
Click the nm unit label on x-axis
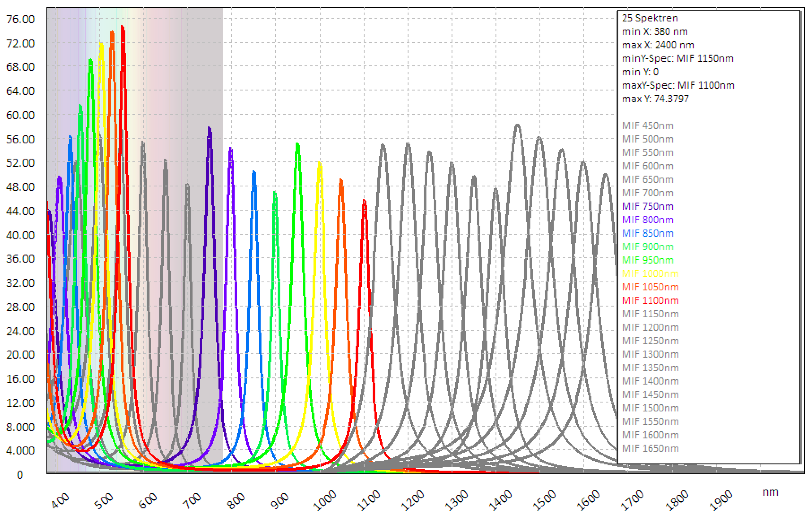(x=770, y=492)
